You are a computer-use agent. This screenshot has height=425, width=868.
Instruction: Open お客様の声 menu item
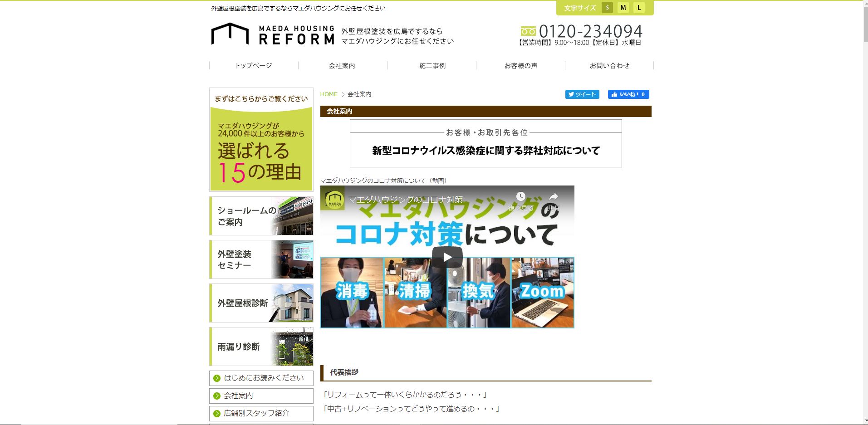coord(521,66)
